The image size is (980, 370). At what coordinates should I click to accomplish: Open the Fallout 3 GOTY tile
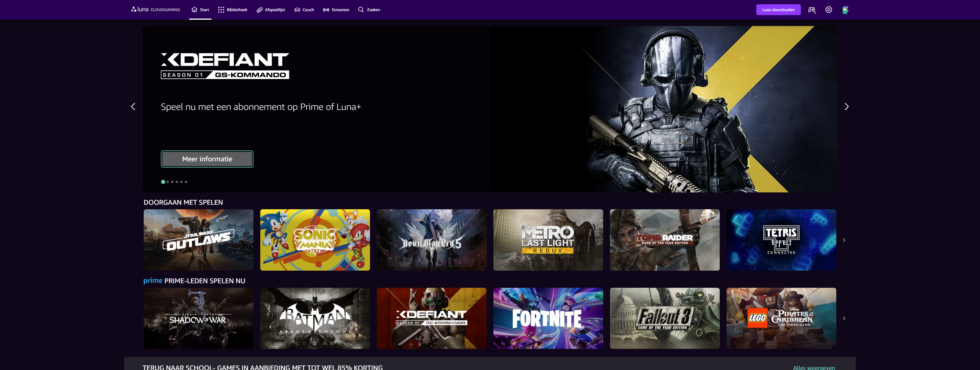coord(665,318)
